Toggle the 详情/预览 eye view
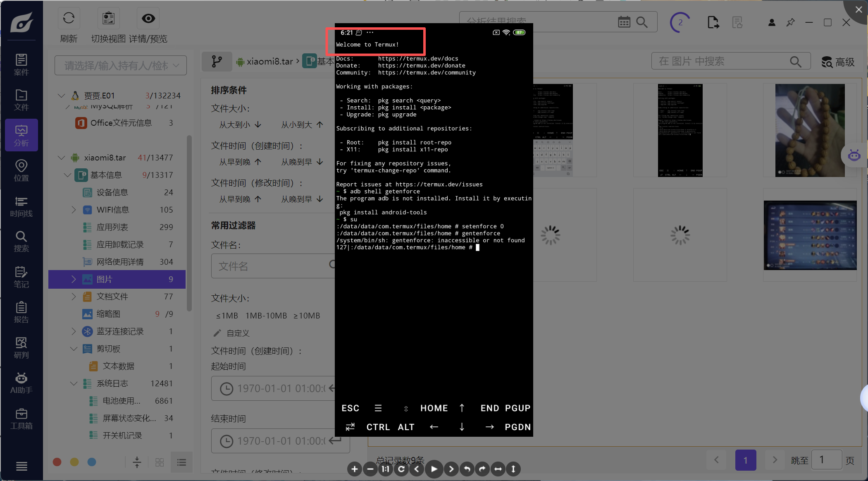 (148, 26)
